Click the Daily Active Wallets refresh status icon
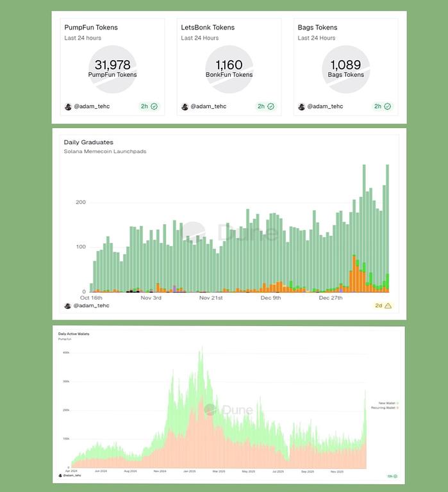Viewport: 448px width, 492px height. pyautogui.click(x=395, y=476)
